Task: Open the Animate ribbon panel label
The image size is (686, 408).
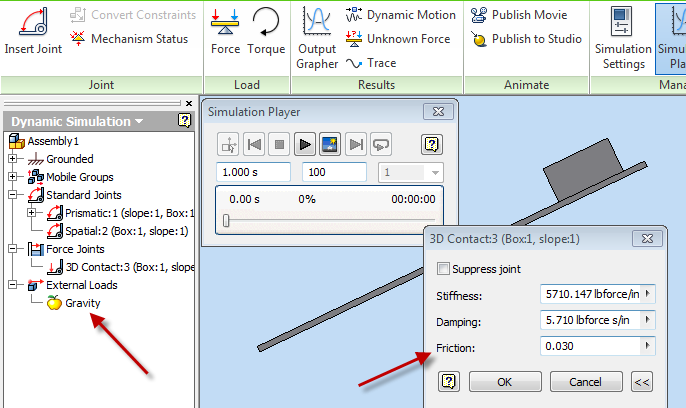Action: tap(526, 84)
